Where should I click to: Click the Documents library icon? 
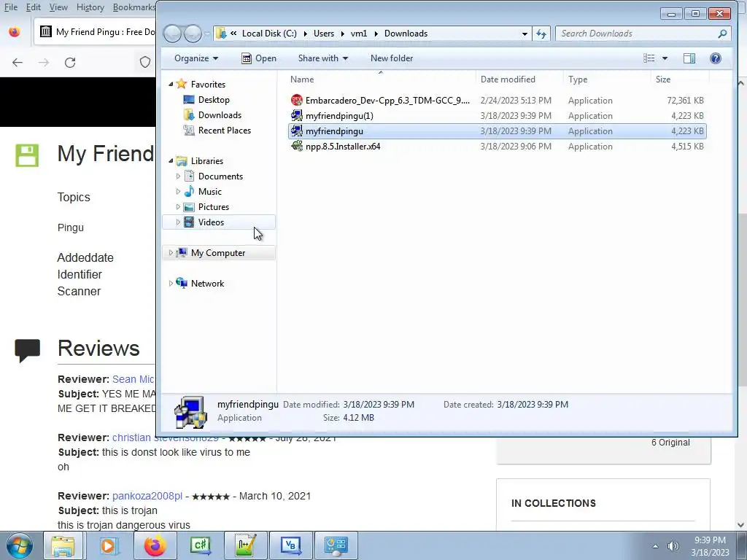pos(189,176)
